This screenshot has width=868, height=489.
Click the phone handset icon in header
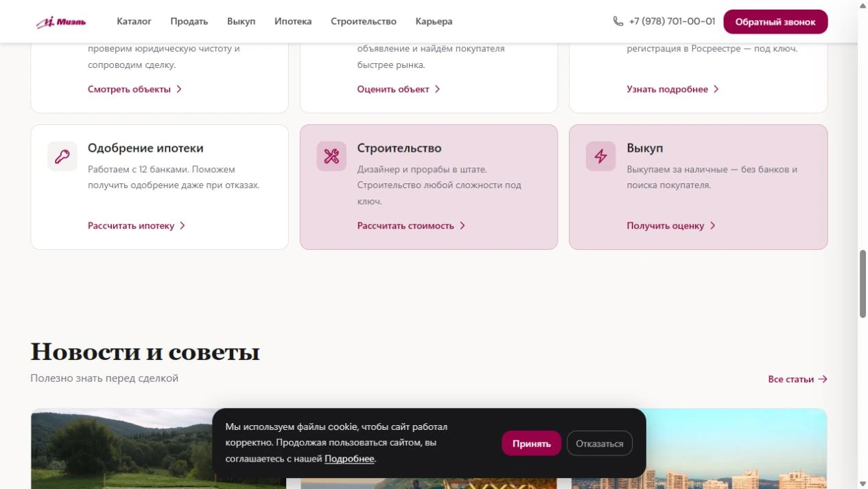click(x=618, y=21)
